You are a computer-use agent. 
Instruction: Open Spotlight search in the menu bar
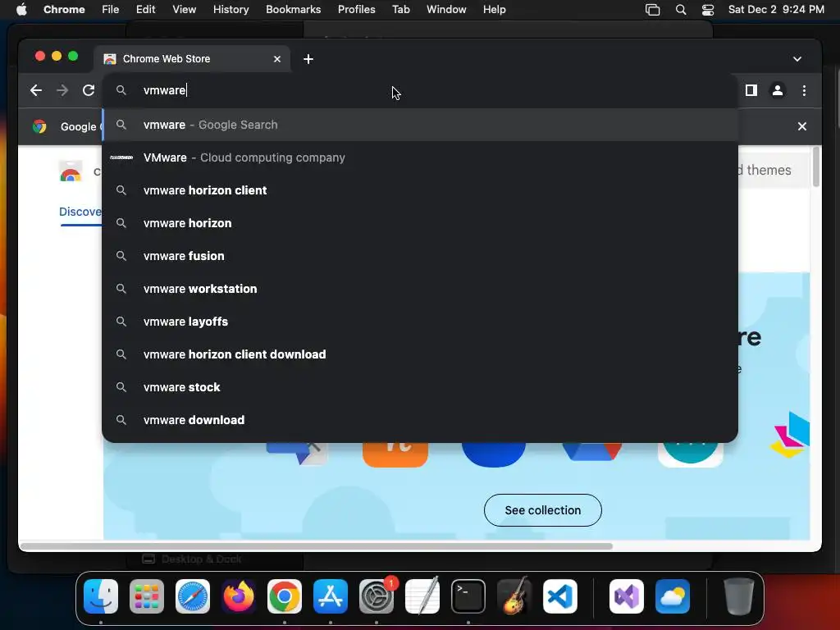(x=680, y=10)
